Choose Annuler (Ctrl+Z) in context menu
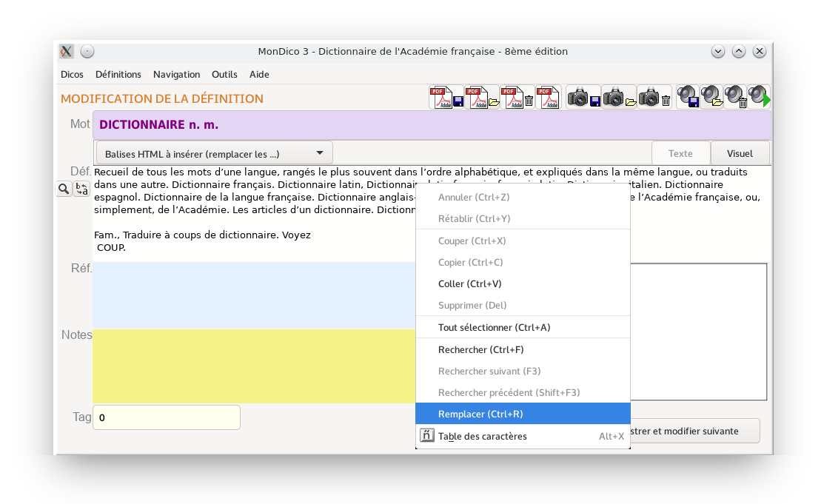Viewport: 824px width, 504px height. [523, 197]
